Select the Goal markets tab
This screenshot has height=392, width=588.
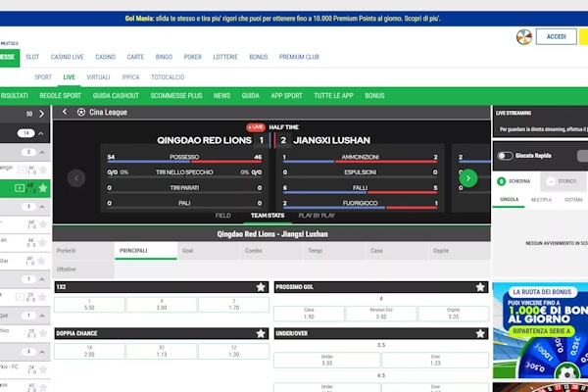coord(208,251)
